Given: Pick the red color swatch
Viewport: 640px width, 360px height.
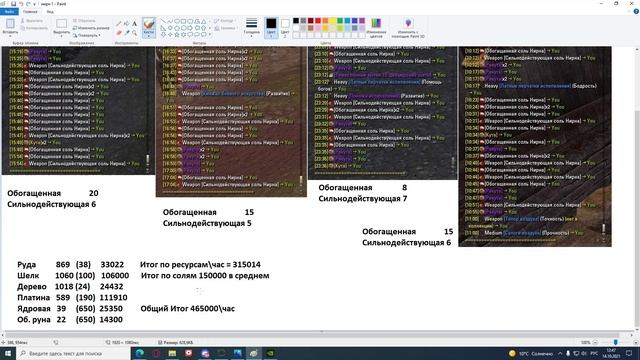Looking at the screenshot, I should (318, 20).
